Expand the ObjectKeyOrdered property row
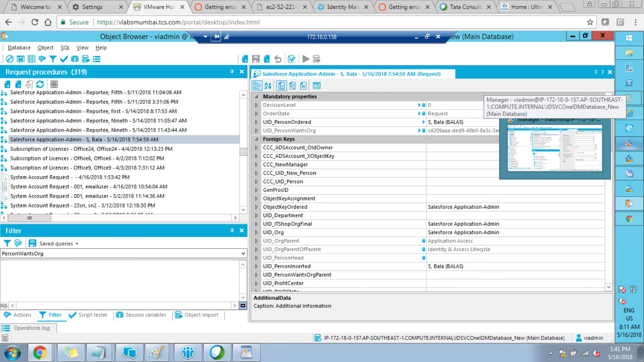 coord(256,207)
